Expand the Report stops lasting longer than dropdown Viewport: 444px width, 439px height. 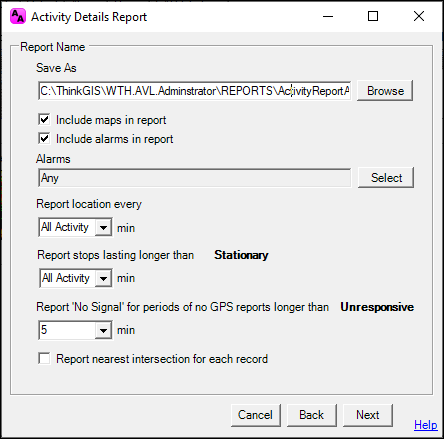103,278
